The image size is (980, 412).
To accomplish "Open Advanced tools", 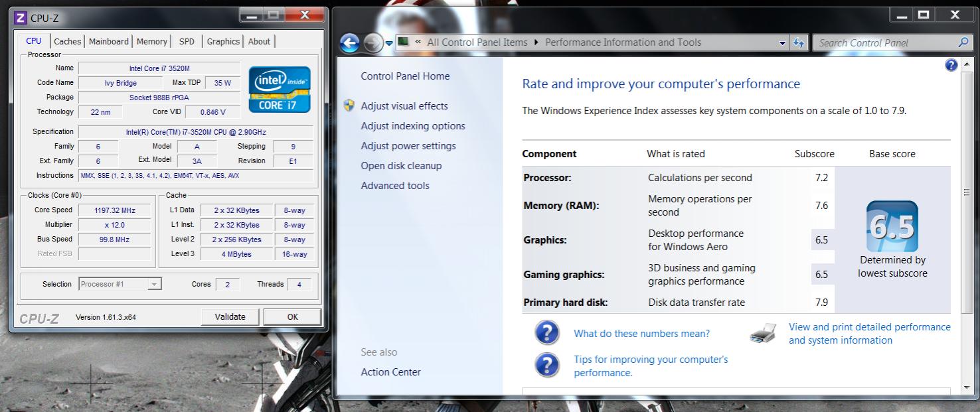I will coord(395,185).
